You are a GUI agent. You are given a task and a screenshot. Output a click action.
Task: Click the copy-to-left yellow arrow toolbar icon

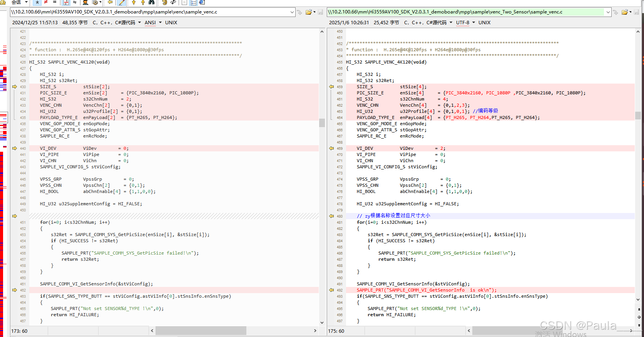tap(110, 2)
